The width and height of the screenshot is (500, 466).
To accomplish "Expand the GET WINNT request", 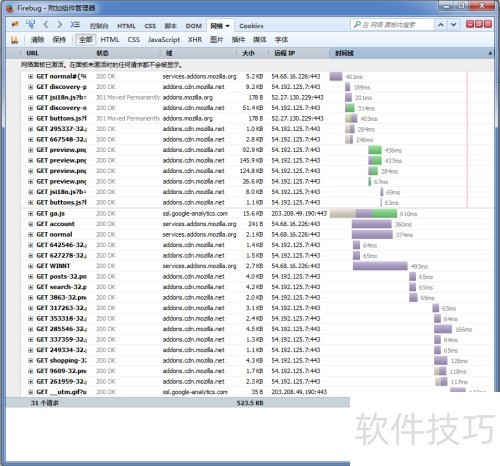I will tap(30, 266).
